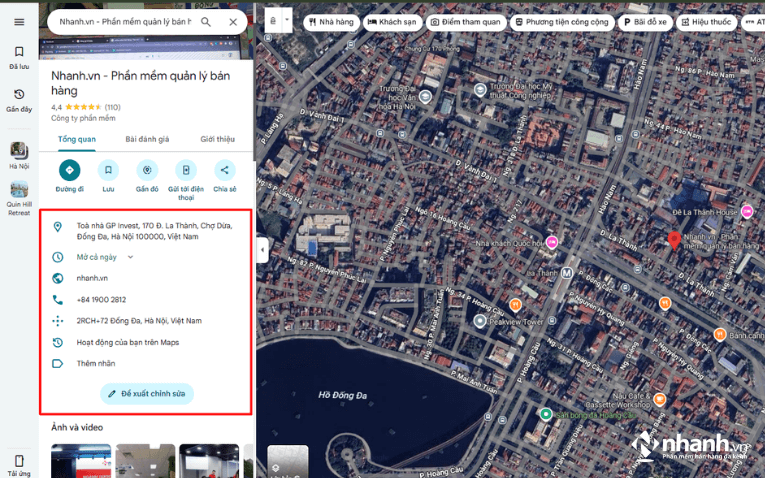Click Thêm nhãn to add a label

click(x=96, y=363)
